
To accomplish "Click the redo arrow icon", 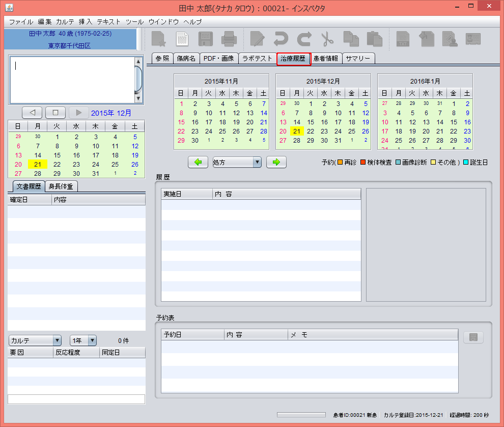I will (304, 39).
